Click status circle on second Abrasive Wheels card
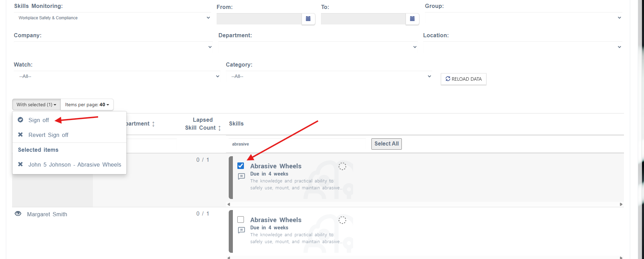 pyautogui.click(x=342, y=220)
